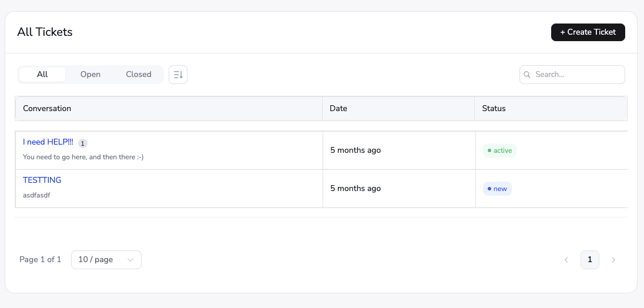Expand the page size chevron arrow
The image size is (644, 308).
coord(130,260)
